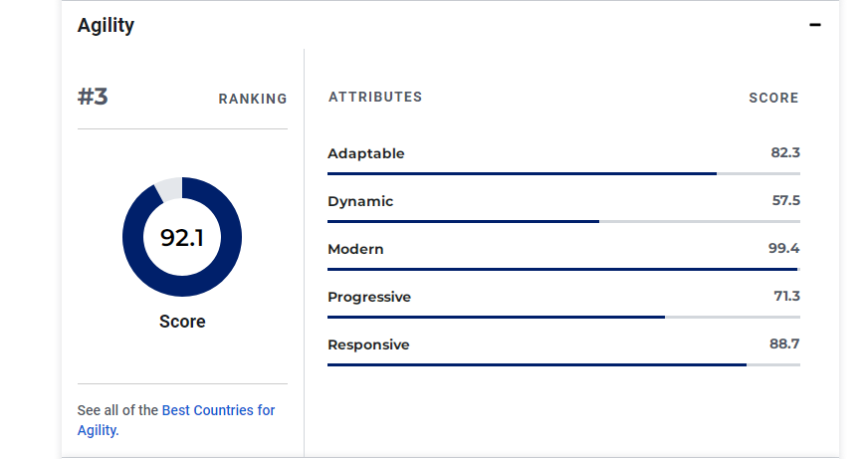The height and width of the screenshot is (459, 868).
Task: Click the ATTRIBUTES column header
Action: pyautogui.click(x=375, y=98)
